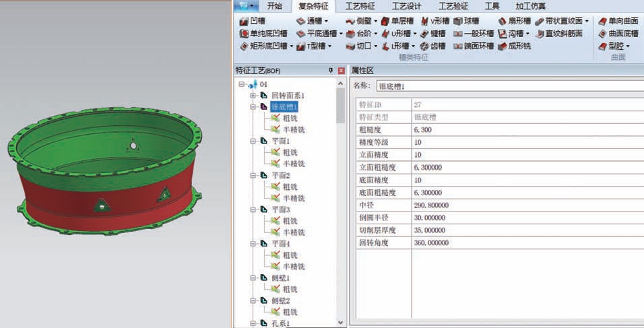This screenshot has width=644, height=328.
Task: Expand the 回转面系1 tree node
Action: [253, 96]
